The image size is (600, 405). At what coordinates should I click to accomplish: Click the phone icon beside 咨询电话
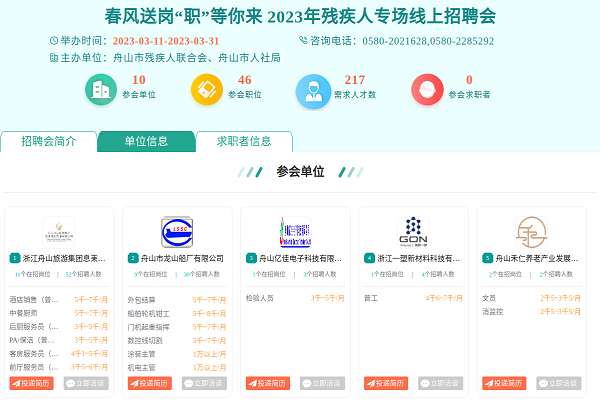click(303, 40)
